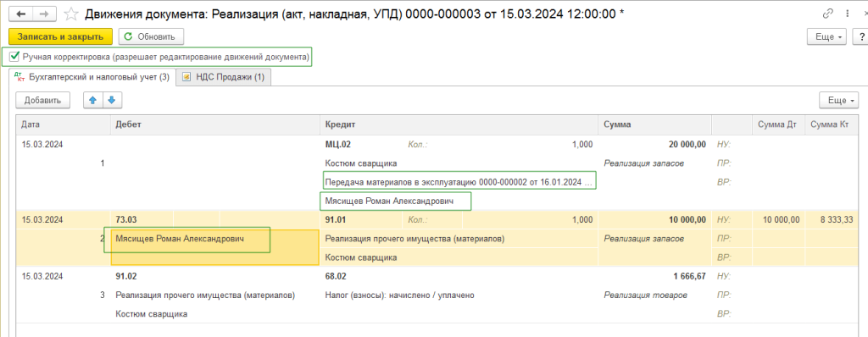Select credit account МЦ.02 cell

click(337, 145)
